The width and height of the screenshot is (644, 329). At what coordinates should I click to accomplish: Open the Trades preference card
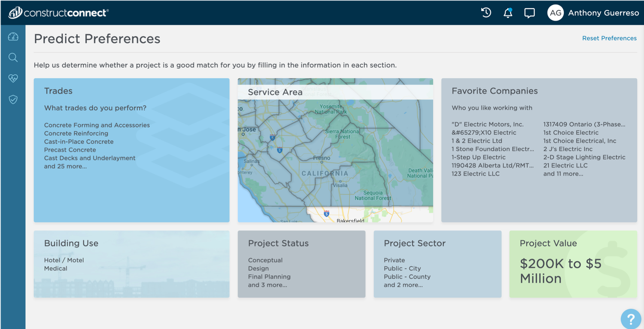click(131, 150)
